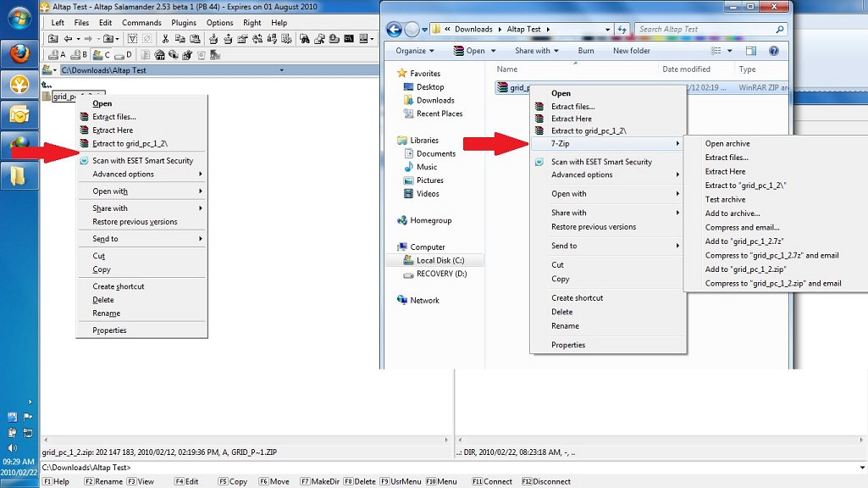The width and height of the screenshot is (868, 488).
Task: Click the Back arrow in Salamander toolbar
Action: point(68,39)
